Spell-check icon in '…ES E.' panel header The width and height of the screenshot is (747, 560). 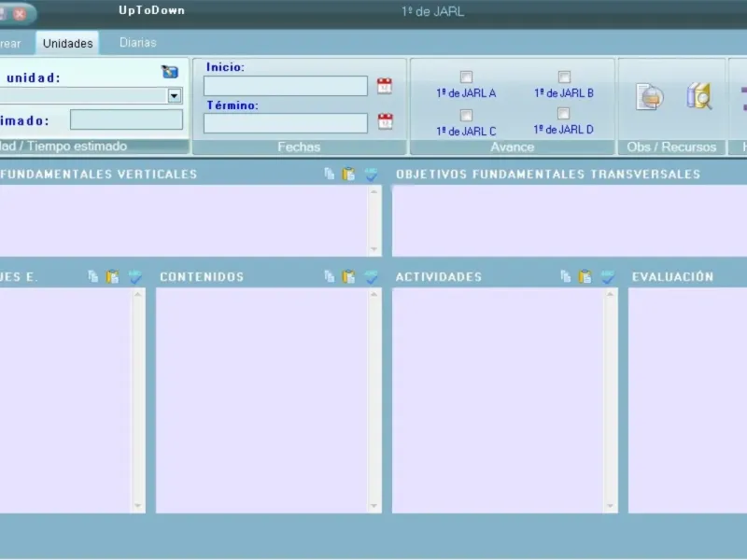(134, 276)
